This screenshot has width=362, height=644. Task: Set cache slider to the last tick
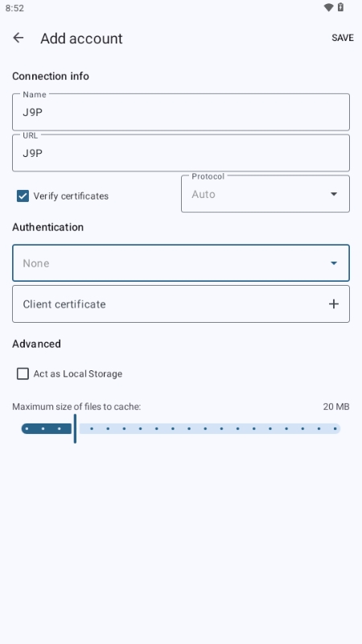pos(335,429)
